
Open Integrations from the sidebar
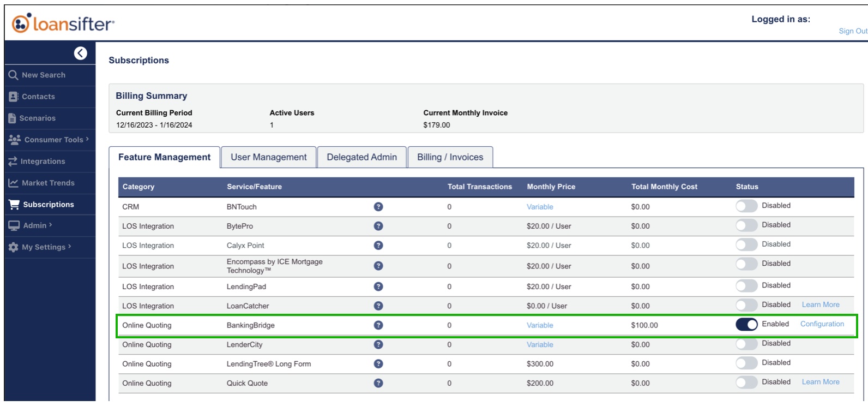49,162
